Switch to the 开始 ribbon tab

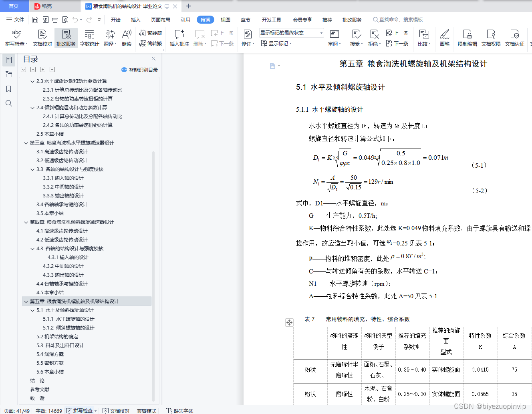click(x=116, y=20)
